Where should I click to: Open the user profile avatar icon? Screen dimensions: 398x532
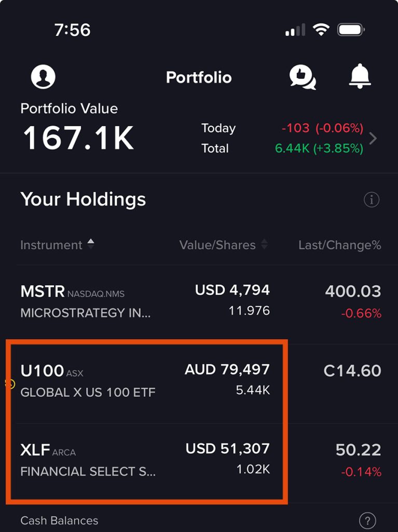(x=43, y=77)
